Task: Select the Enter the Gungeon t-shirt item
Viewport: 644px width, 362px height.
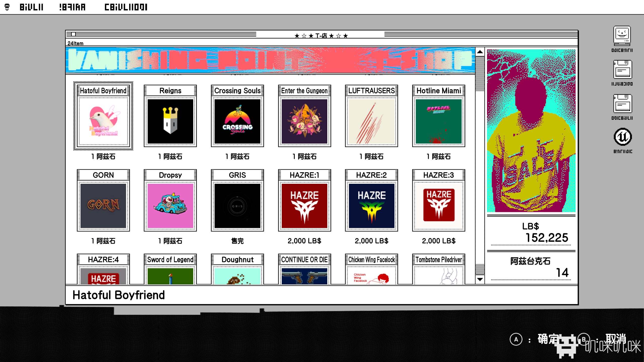Action: pos(304,122)
